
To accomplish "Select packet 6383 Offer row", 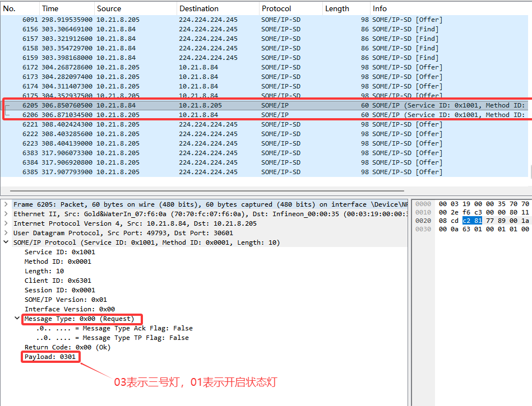I will pyautogui.click(x=264, y=153).
